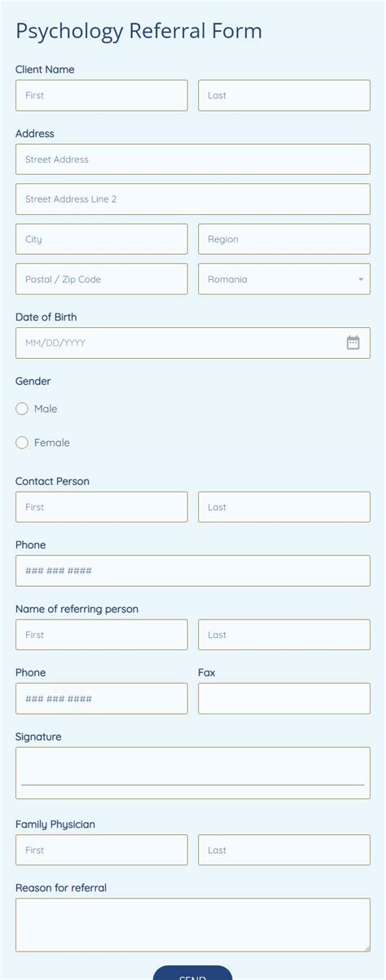This screenshot has height=980, width=386.
Task: Click the Reason for referral text area
Action: [x=193, y=925]
